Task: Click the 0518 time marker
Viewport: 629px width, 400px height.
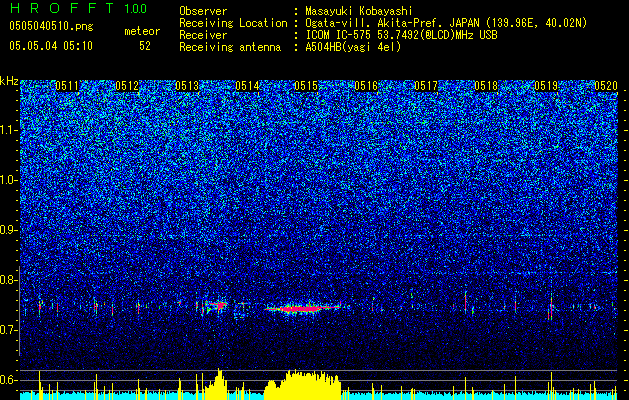Action: coord(486,86)
